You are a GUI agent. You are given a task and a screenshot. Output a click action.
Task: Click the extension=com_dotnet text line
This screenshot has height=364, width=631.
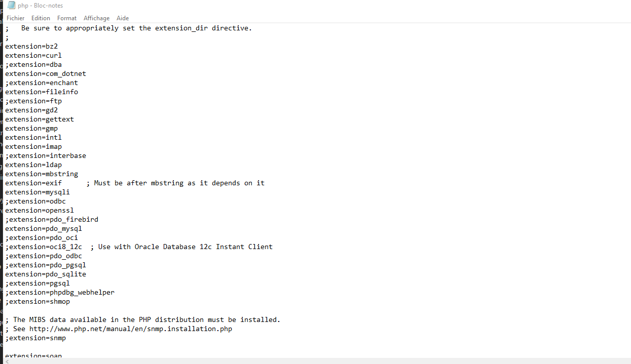[46, 73]
